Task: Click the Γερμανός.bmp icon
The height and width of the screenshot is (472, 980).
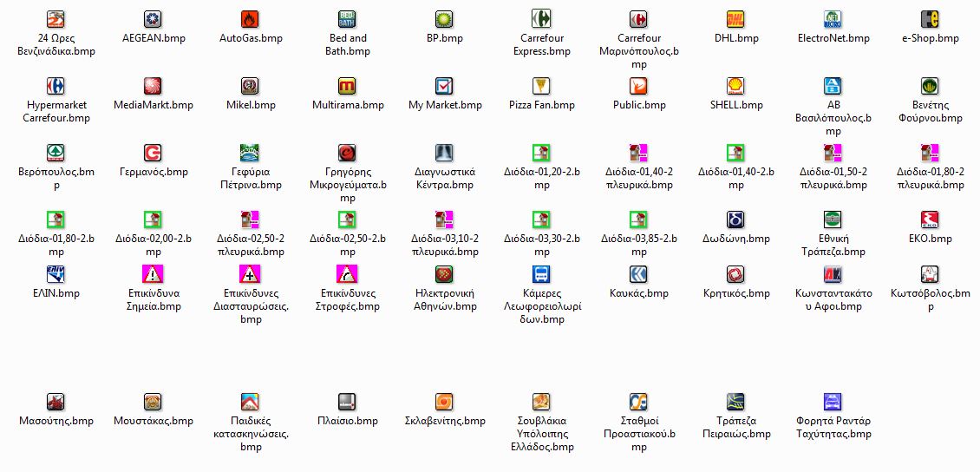Action: [x=154, y=154]
